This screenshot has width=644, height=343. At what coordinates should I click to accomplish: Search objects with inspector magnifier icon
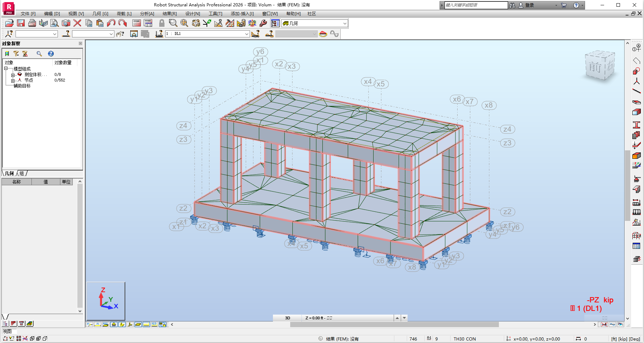coord(39,54)
